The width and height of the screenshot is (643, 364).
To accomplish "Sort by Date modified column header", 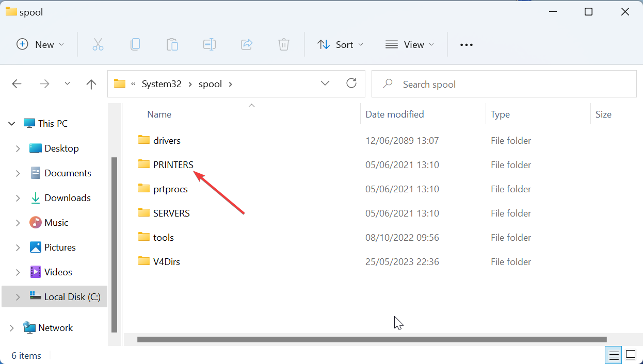I will coord(395,114).
